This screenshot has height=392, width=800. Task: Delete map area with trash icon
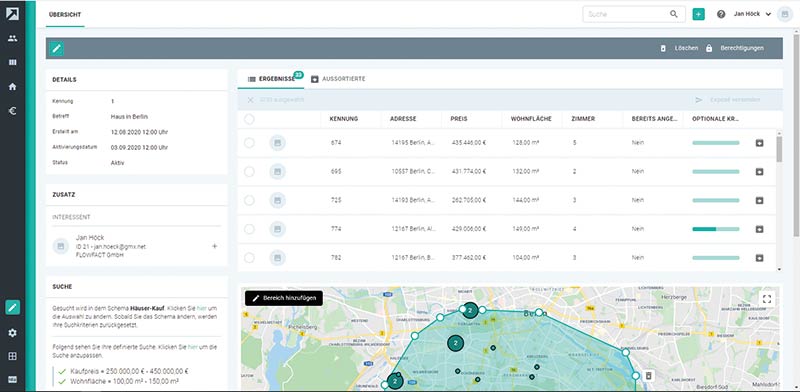pyautogui.click(x=648, y=376)
